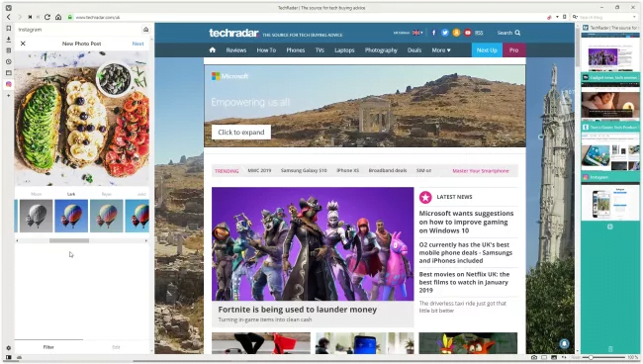Click the bookmark page icon
Viewport: 643px width, 364px height.
[x=564, y=17]
